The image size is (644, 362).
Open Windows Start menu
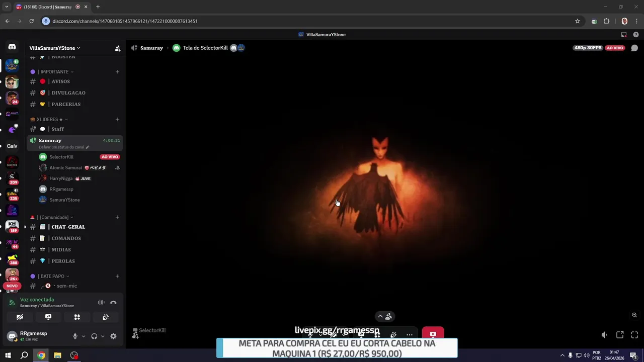pos(8,355)
